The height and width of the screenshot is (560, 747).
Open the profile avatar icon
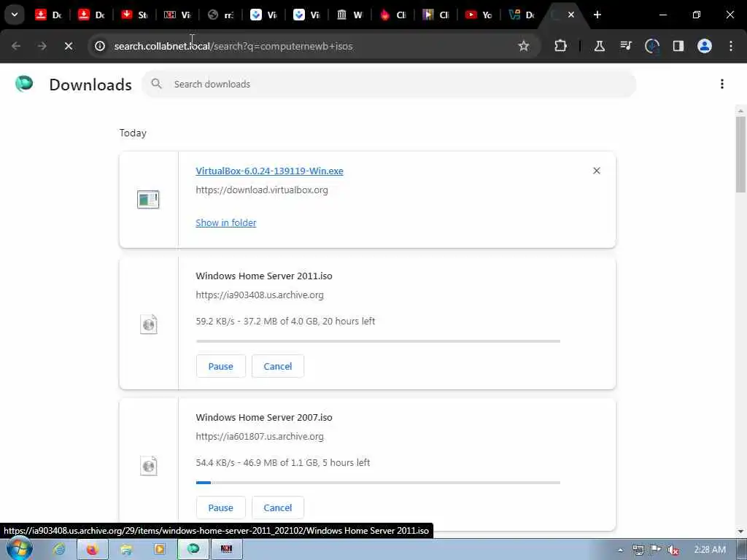point(704,46)
